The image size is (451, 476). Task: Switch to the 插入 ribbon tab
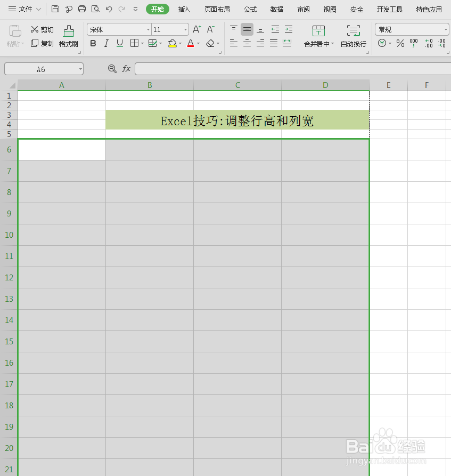coord(184,9)
